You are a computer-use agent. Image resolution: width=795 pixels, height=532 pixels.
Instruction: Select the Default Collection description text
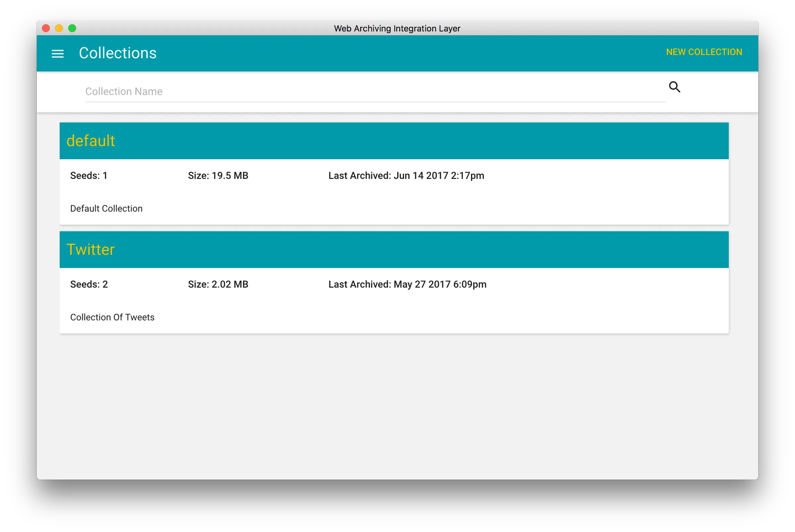pos(106,208)
